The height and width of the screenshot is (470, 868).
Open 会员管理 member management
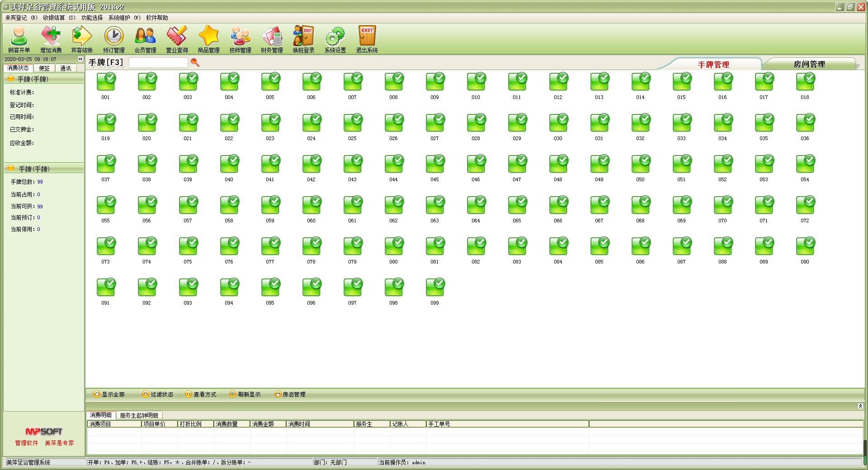(x=145, y=39)
